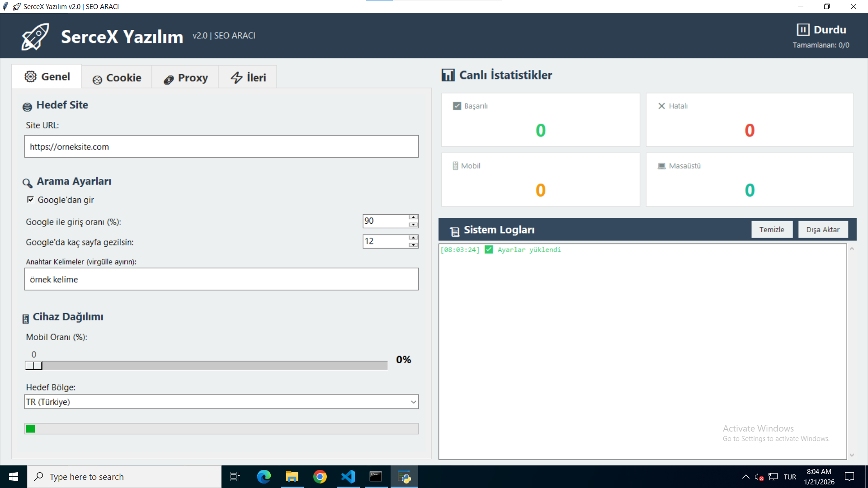
Task: Click the muted volume tray icon
Action: click(759, 477)
